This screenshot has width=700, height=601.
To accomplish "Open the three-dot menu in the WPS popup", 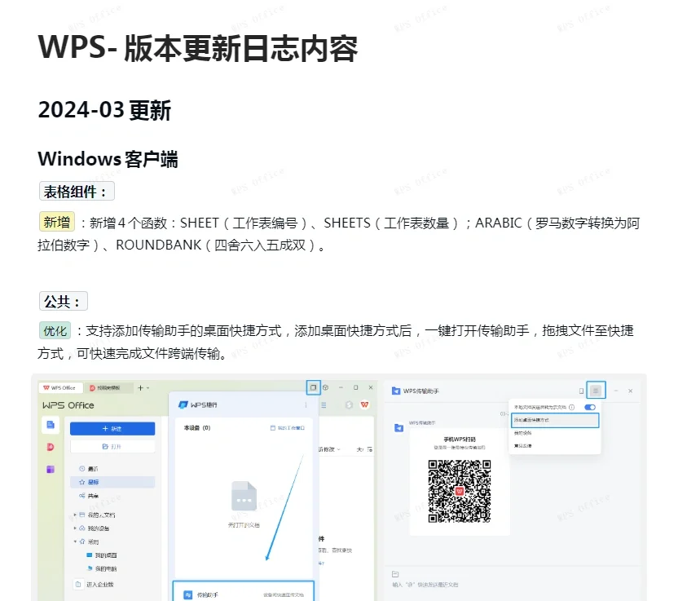I will coord(306,405).
